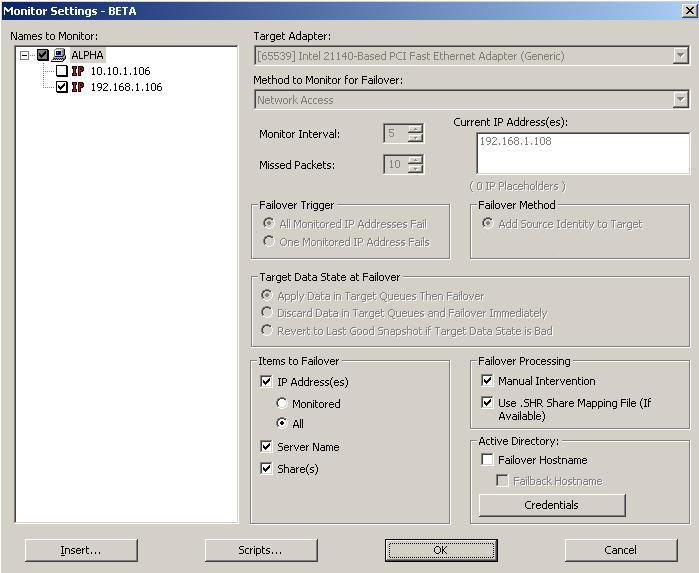
Task: Open the Target Adapter dropdown
Action: pyautogui.click(x=680, y=57)
